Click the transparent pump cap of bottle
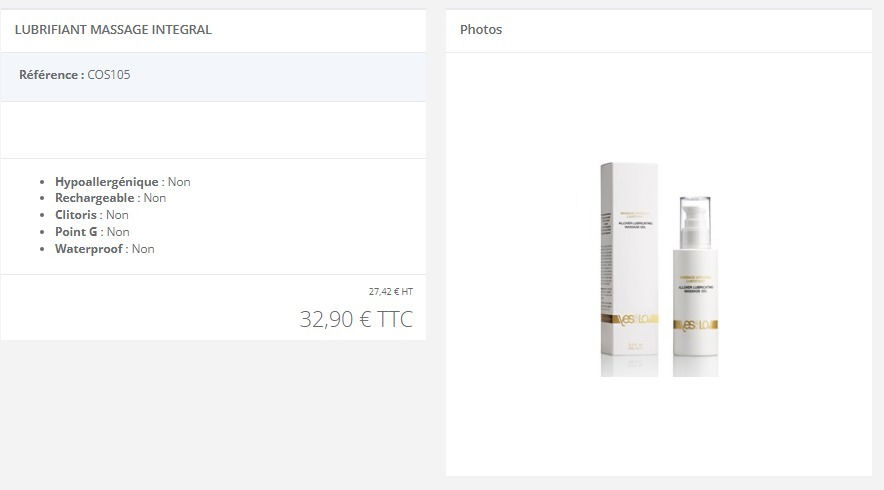Screen dimensions: 884x490 (x=695, y=222)
